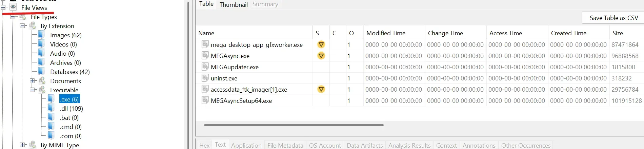The height and width of the screenshot is (149, 644).
Task: Collapse the File Views tree node
Action: coord(4,7)
